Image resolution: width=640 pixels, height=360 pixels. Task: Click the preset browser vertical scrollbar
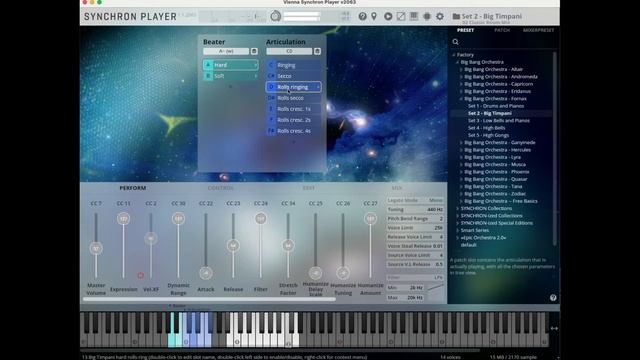pyautogui.click(x=554, y=149)
